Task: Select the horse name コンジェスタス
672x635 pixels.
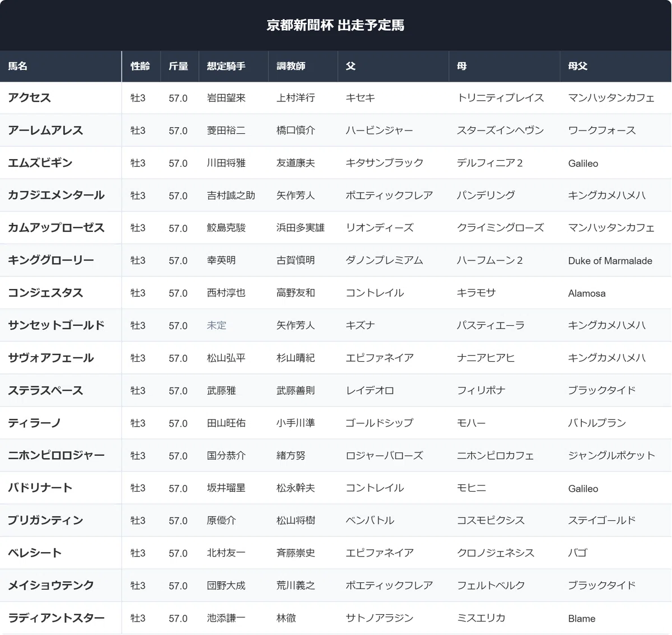Action: (x=45, y=292)
